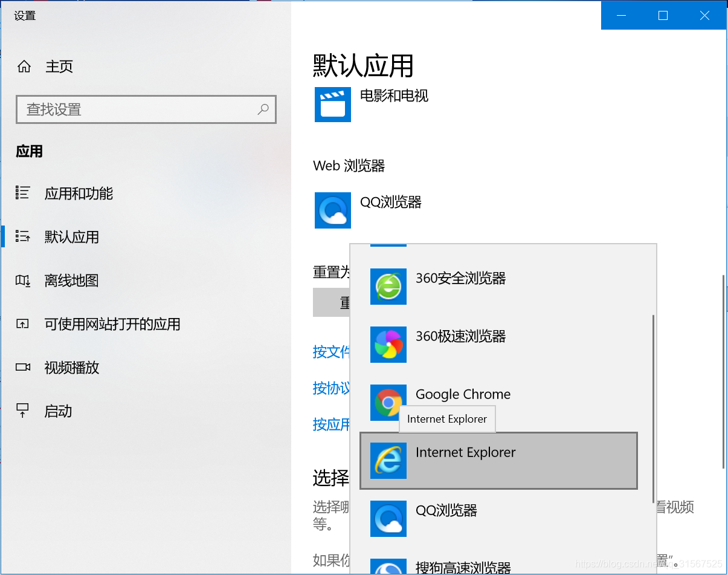Click current Web browser QQ浏览器 label
Screen dimensions: 728x575
tap(391, 202)
